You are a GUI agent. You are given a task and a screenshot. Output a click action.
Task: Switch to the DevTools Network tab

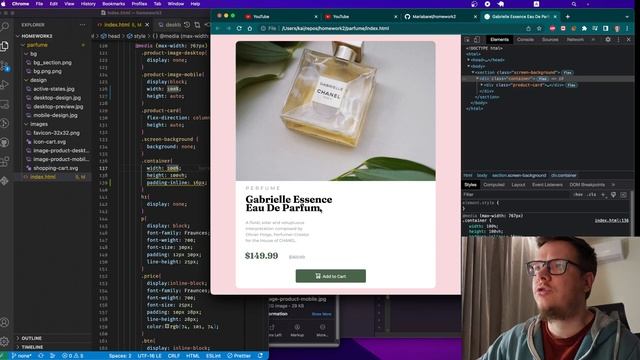click(575, 40)
